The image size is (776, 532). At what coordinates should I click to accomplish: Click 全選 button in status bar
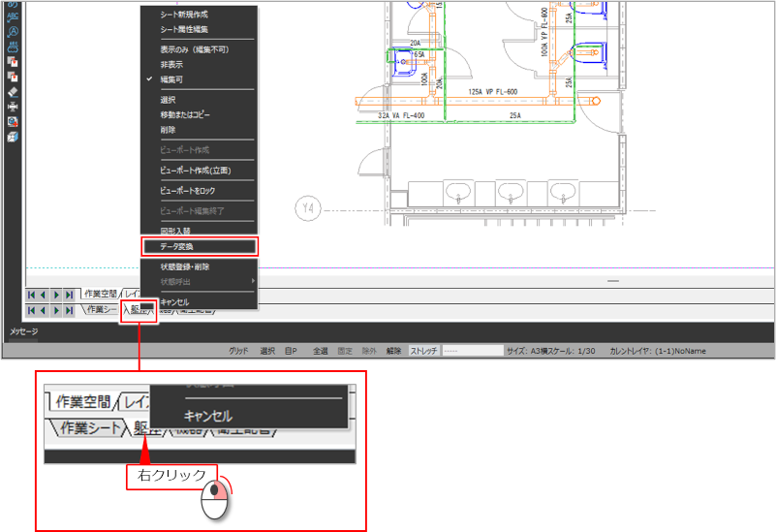pos(321,351)
